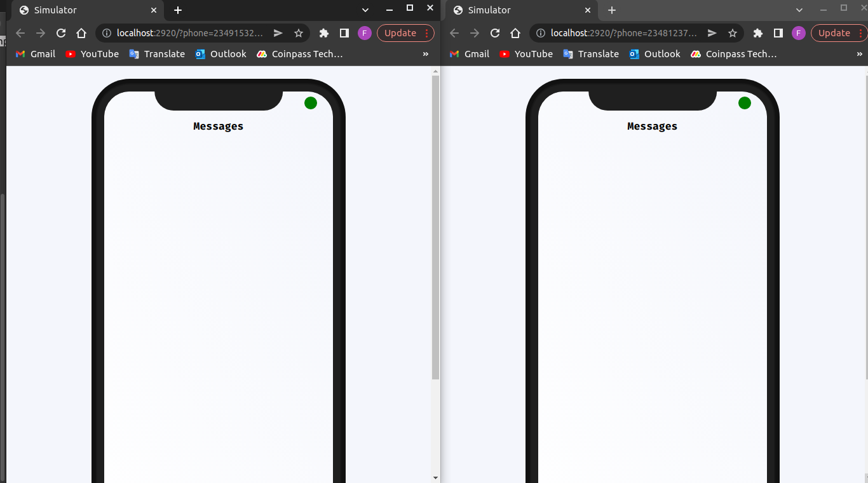View site information icon in right address bar
The height and width of the screenshot is (483, 868).
pyautogui.click(x=541, y=33)
